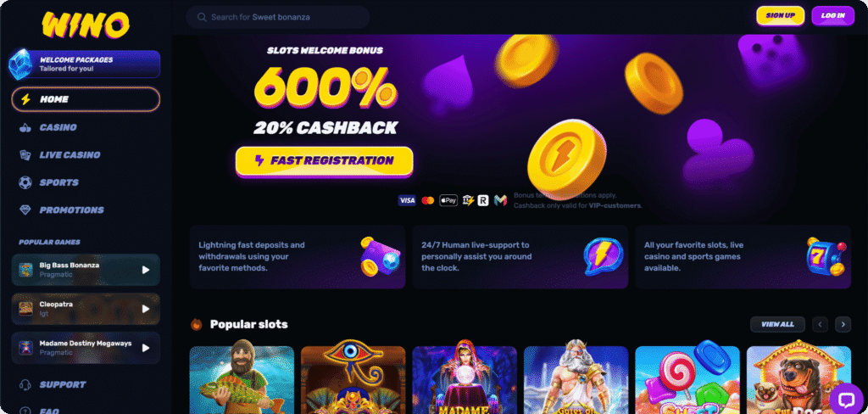The image size is (868, 414).
Task: Click the Log In button
Action: click(x=833, y=15)
